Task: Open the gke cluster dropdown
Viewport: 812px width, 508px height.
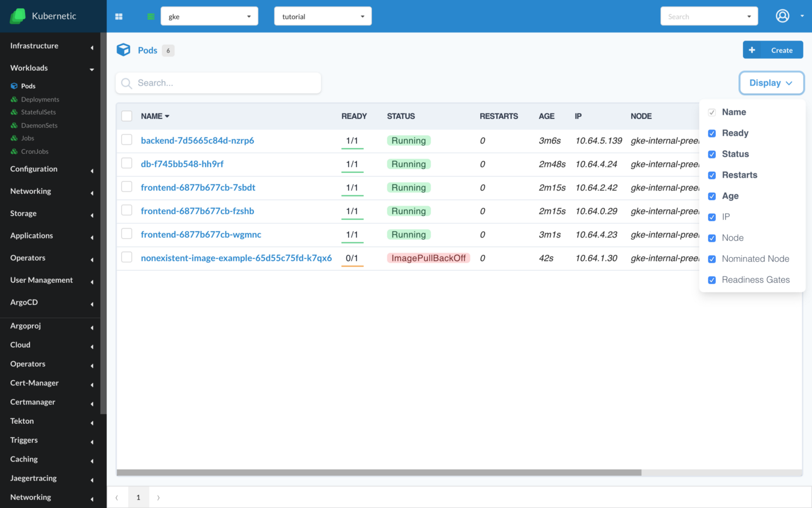Action: pyautogui.click(x=209, y=17)
